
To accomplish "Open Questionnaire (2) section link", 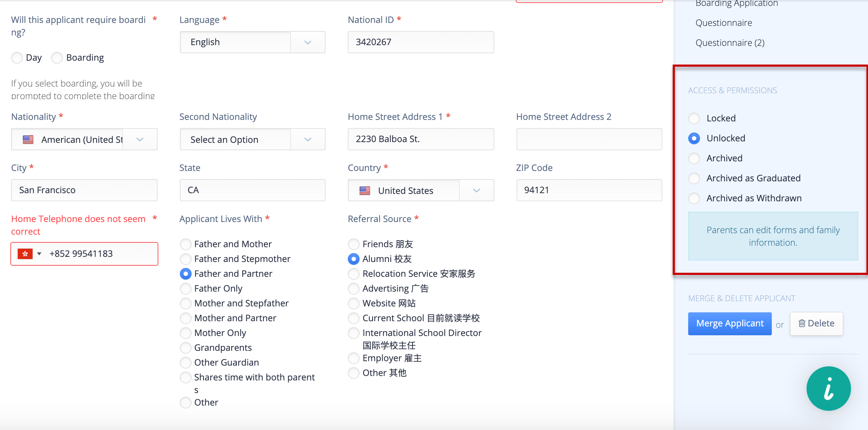I will coord(730,43).
